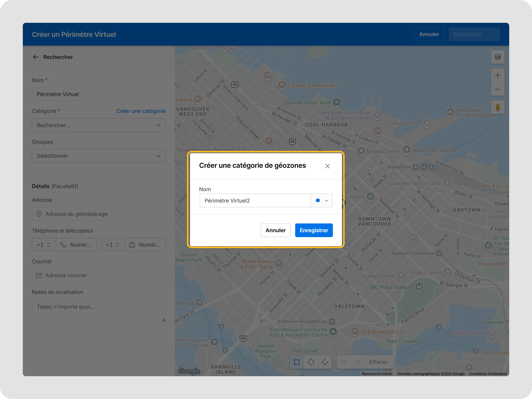The image size is (532, 399).
Task: Zoom in on the map
Action: [x=497, y=75]
